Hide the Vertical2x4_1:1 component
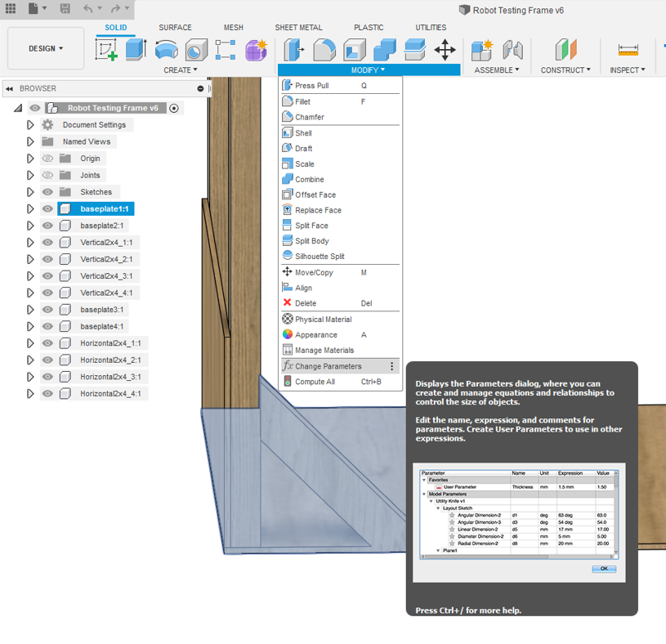The image size is (666, 644). tap(47, 242)
